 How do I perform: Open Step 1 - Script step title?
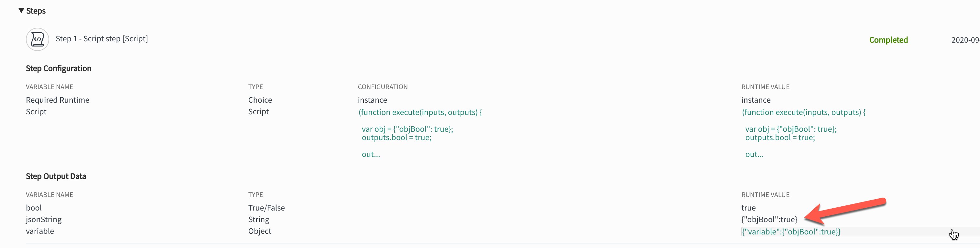point(102,39)
